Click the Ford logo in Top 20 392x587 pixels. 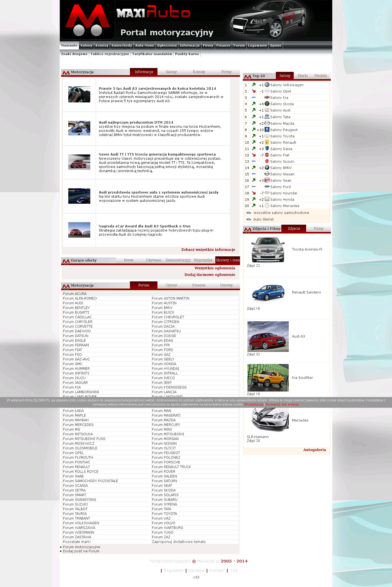[267, 187]
